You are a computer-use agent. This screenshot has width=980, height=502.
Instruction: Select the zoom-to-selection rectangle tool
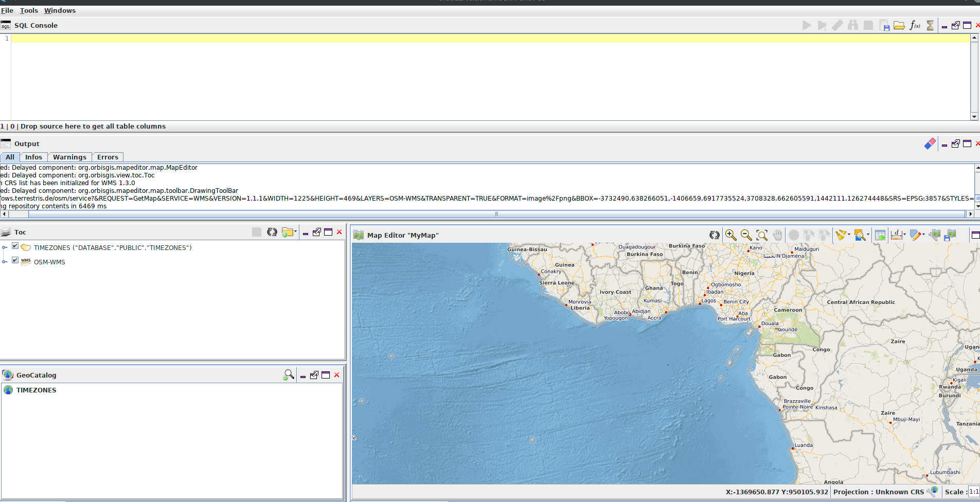tap(762, 236)
